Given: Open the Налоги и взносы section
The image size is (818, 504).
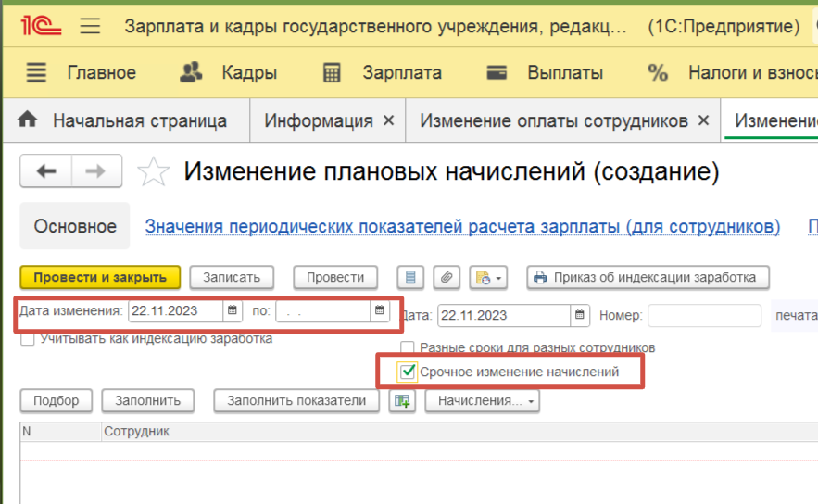Looking at the screenshot, I should coord(752,72).
